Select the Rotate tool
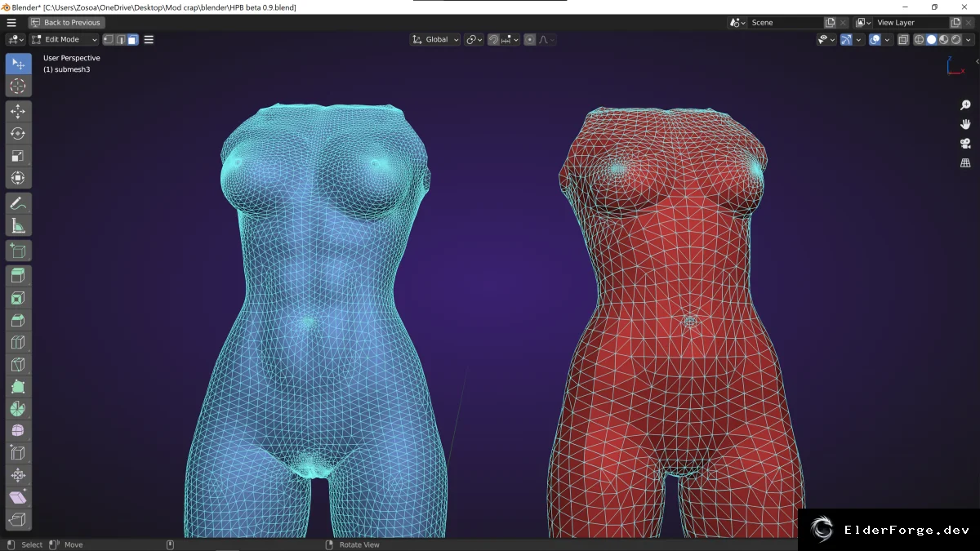 (x=18, y=133)
